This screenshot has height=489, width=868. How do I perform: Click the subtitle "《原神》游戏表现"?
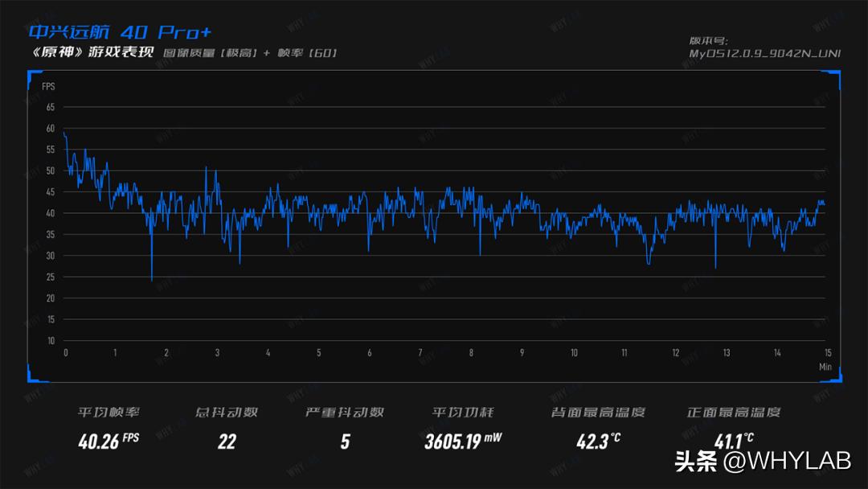pos(92,52)
